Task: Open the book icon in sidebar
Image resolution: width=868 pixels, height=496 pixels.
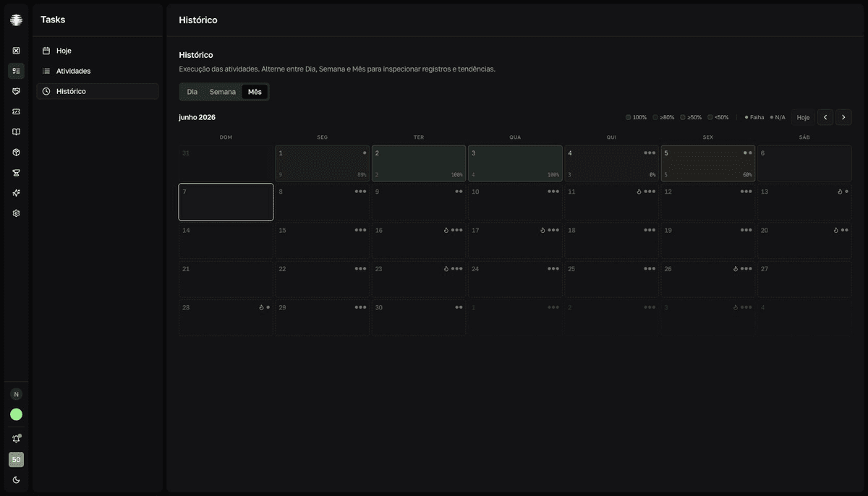Action: pos(16,132)
